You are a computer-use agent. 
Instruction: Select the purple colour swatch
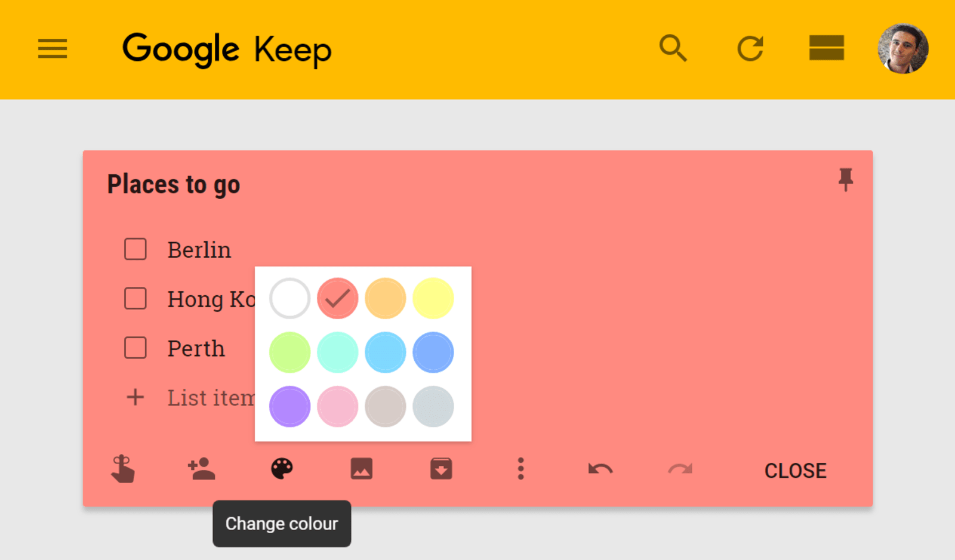pyautogui.click(x=290, y=407)
